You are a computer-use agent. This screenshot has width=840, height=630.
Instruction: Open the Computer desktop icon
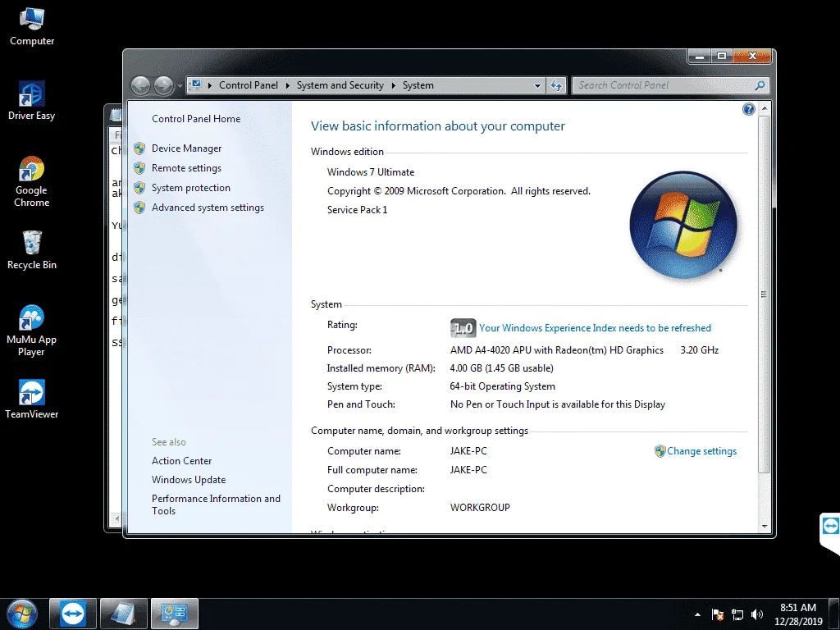click(32, 27)
